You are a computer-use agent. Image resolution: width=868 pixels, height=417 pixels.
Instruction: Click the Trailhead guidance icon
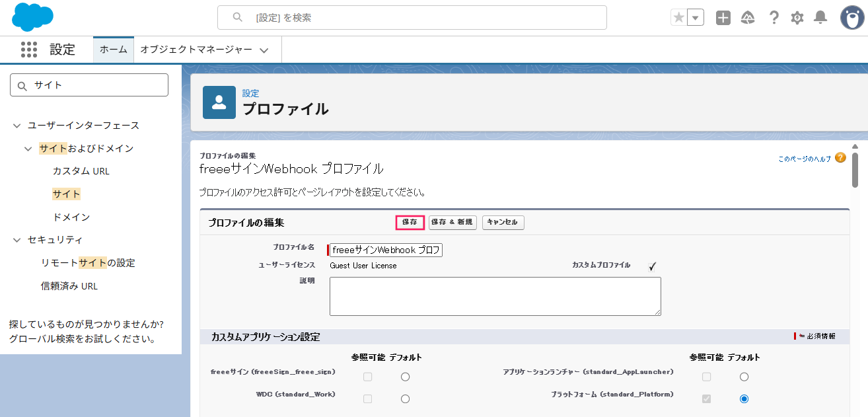tap(748, 18)
